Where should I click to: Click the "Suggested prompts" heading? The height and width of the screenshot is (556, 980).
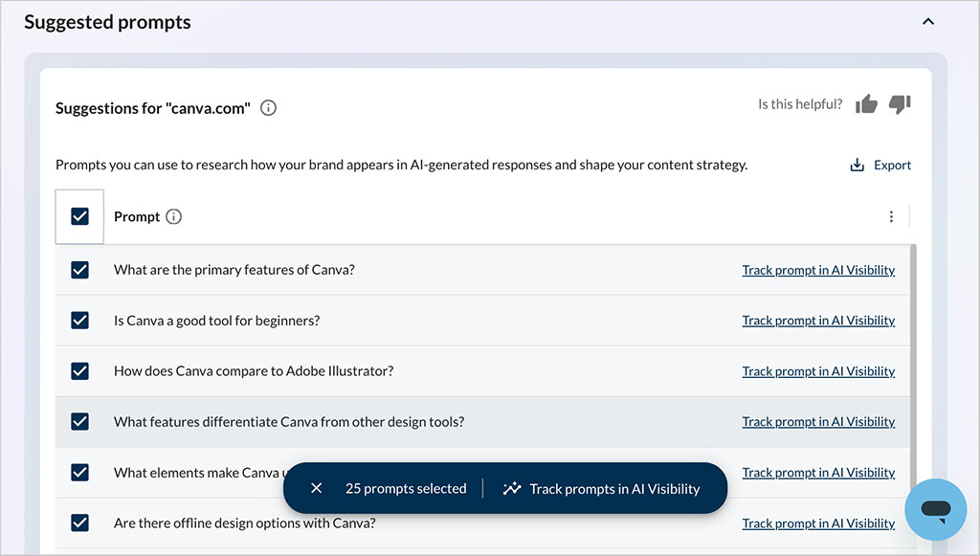107,22
